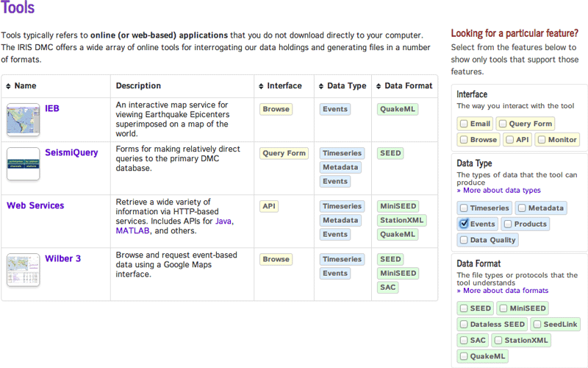The height and width of the screenshot is (368, 588).
Task: Check the Dataless SEED format filter
Action: pos(464,324)
